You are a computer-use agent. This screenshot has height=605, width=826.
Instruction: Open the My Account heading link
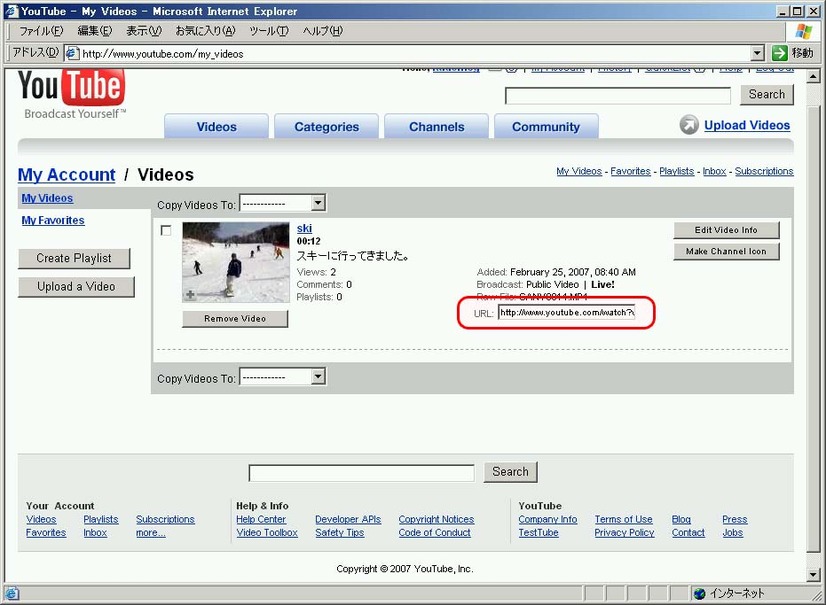click(x=66, y=174)
